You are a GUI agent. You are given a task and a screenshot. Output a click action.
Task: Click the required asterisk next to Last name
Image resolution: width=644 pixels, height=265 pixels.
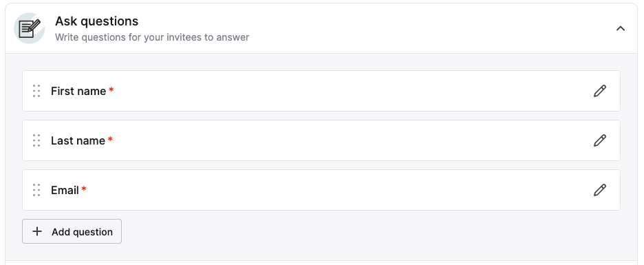110,140
